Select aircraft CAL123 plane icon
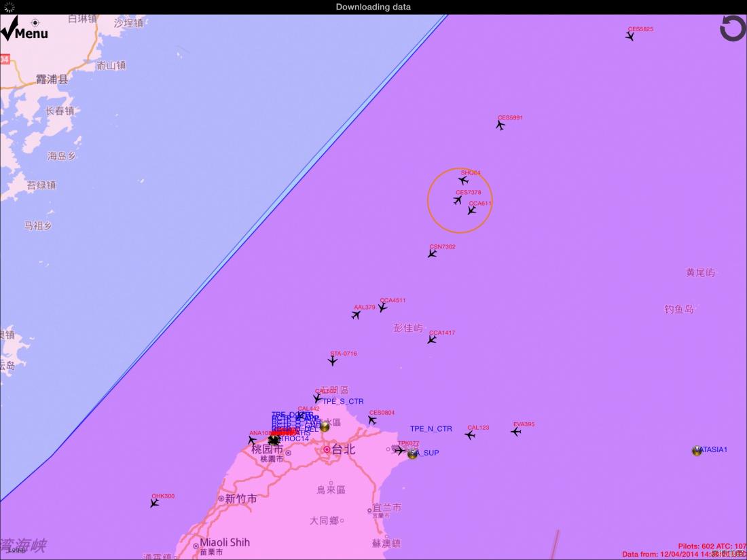Image resolution: width=747 pixels, height=560 pixels. tap(470, 434)
